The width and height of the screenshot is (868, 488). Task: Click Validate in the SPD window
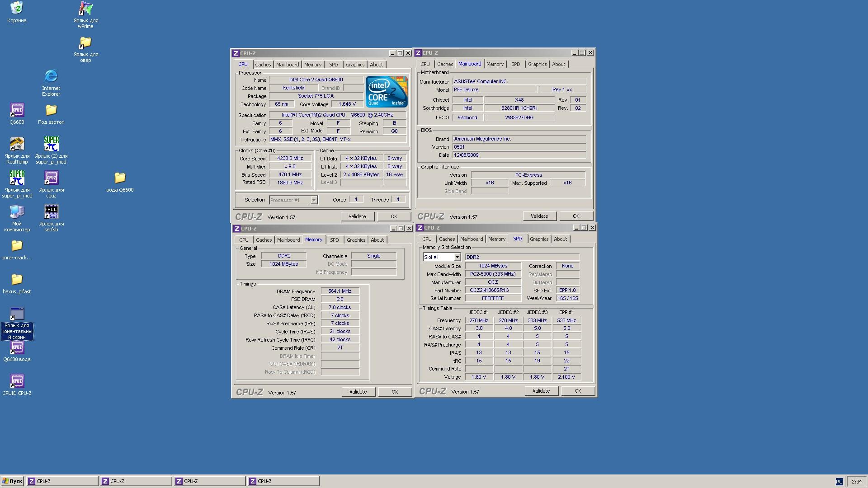(541, 391)
